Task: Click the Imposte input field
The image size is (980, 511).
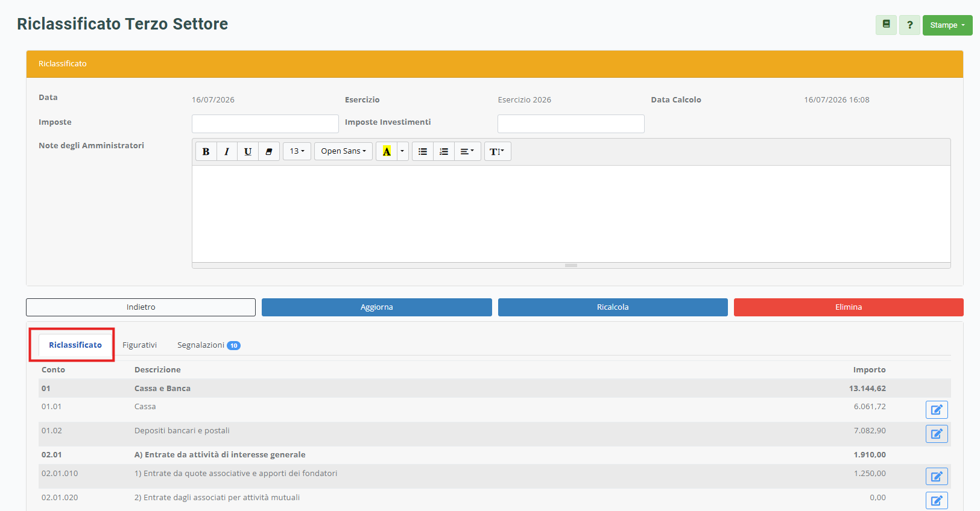Action: click(265, 124)
